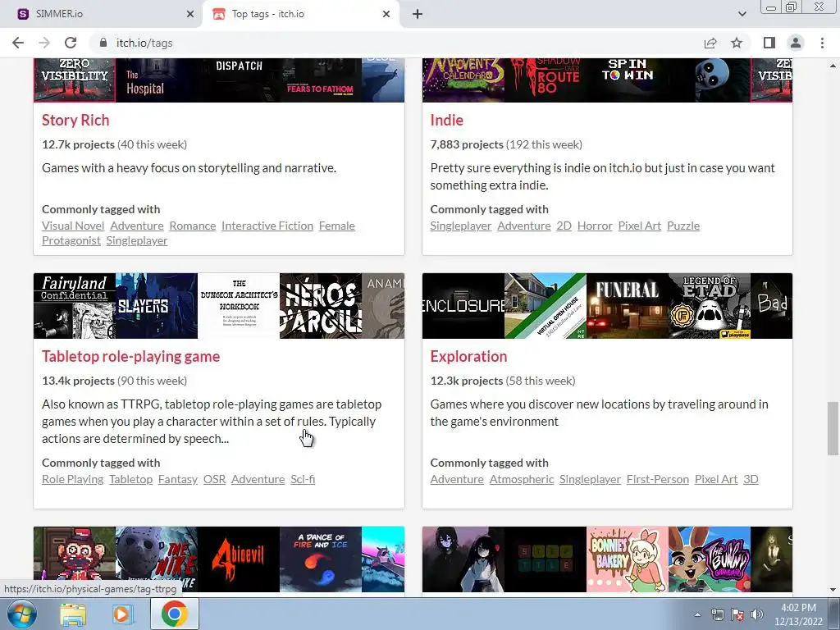The image size is (840, 630).
Task: Open the Spin to Win thumbnail
Action: point(628,80)
